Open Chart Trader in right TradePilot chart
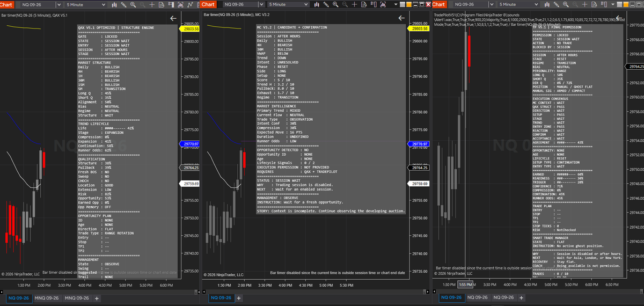Screen dimensions: 644x306 click(x=604, y=5)
